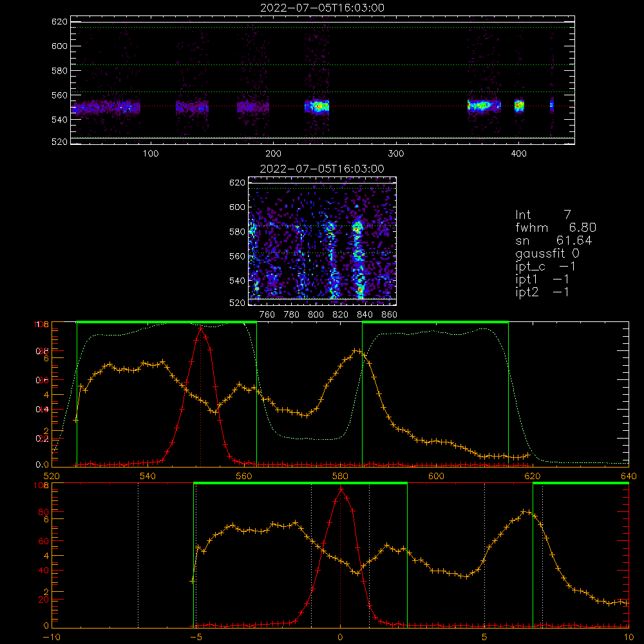This screenshot has height=644, width=644.
Task: Click the thick green bar spanning 525–562 in profile plot
Action: click(x=167, y=323)
